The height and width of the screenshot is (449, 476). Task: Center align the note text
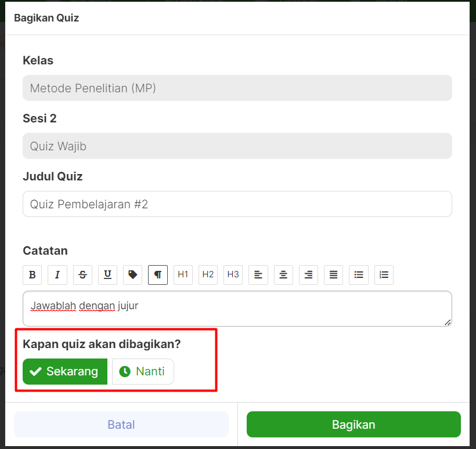pyautogui.click(x=283, y=275)
